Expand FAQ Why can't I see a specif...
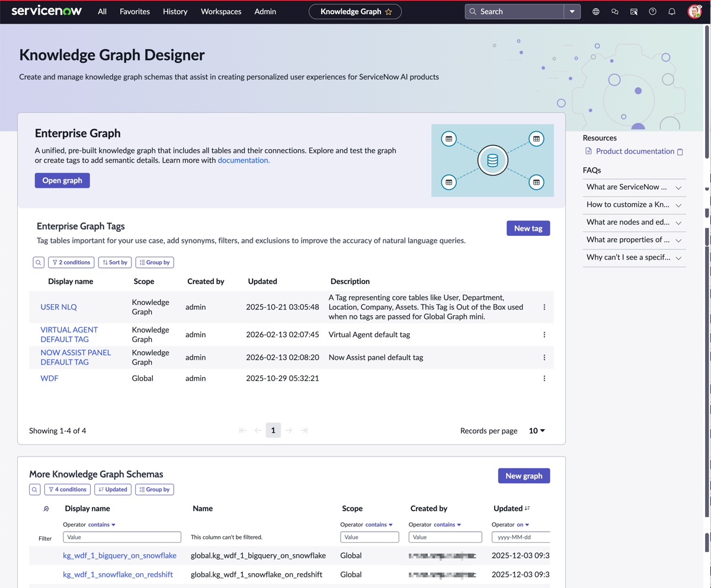 635,258
